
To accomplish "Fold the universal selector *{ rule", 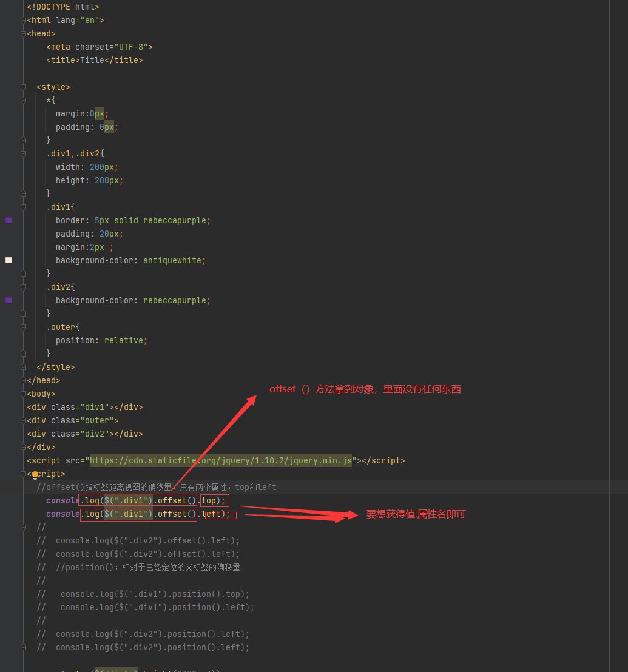I will [x=23, y=100].
